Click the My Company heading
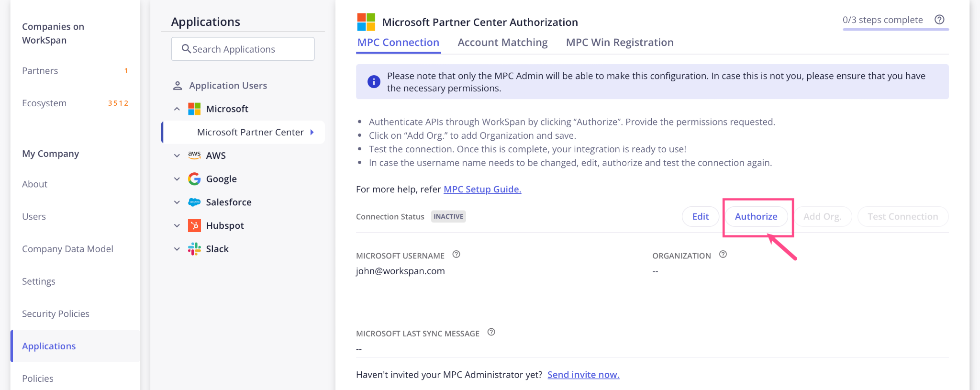Screen dimensions: 980x390 tap(50, 154)
